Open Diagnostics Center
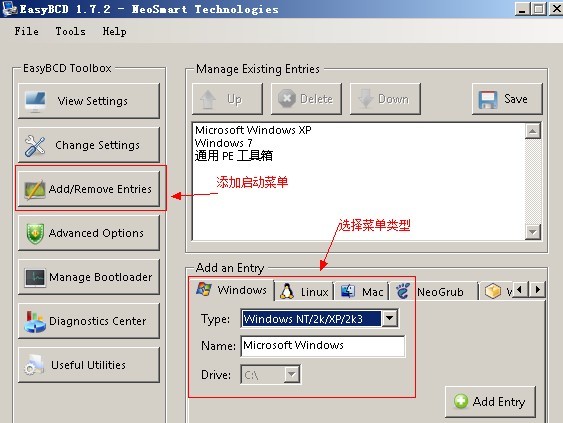563x423 pixels. pyautogui.click(x=89, y=321)
